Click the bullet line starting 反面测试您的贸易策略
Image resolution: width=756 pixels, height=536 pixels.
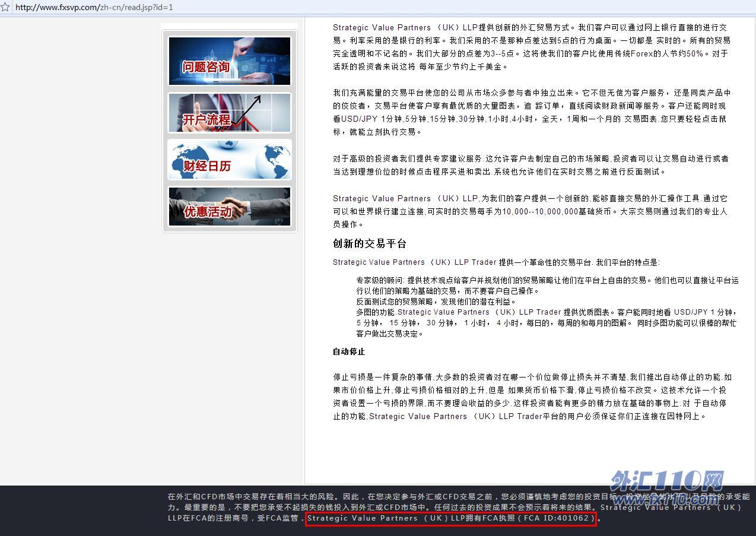tap(436, 302)
